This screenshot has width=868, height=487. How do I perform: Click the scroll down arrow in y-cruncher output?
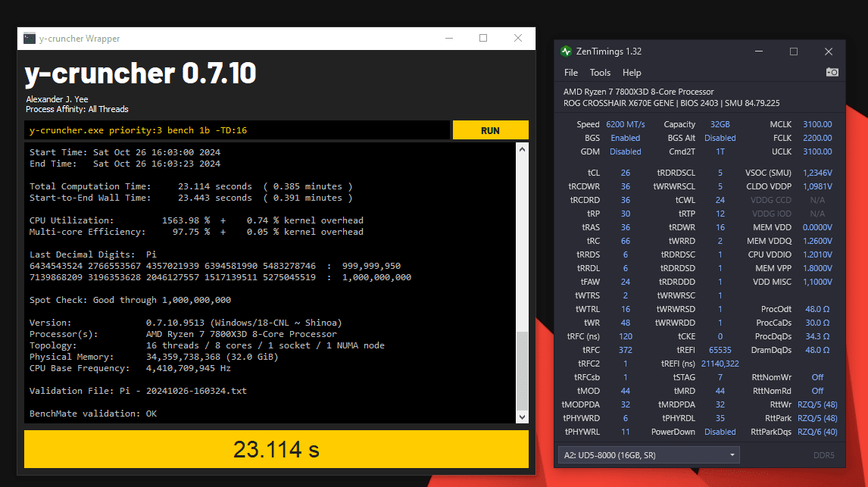click(x=522, y=417)
